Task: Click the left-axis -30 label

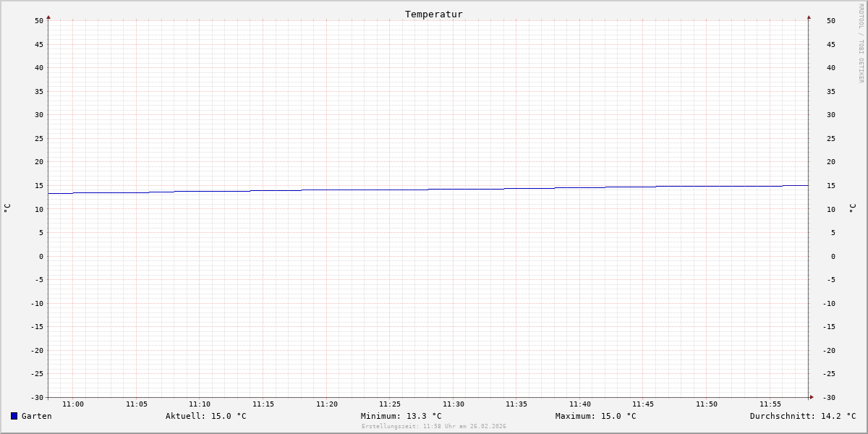Action: 37,397
